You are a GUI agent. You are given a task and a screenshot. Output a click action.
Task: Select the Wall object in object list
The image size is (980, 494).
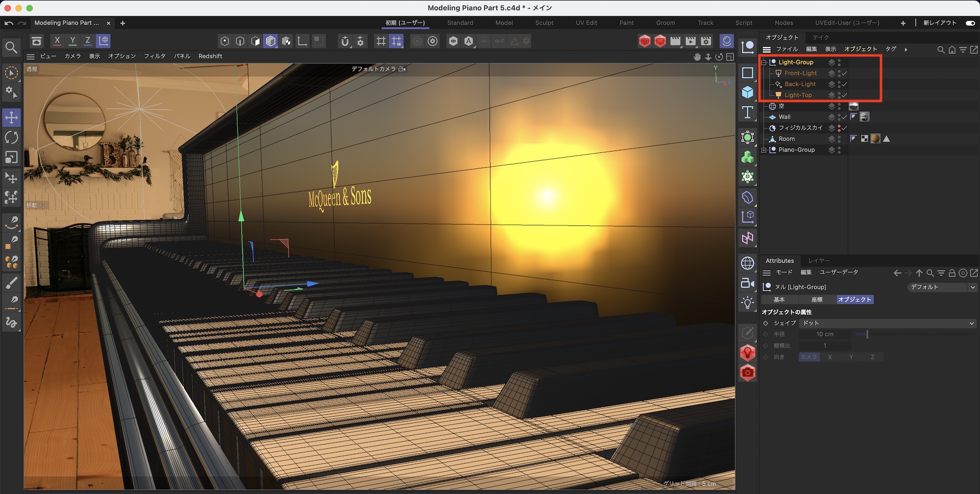pos(784,117)
